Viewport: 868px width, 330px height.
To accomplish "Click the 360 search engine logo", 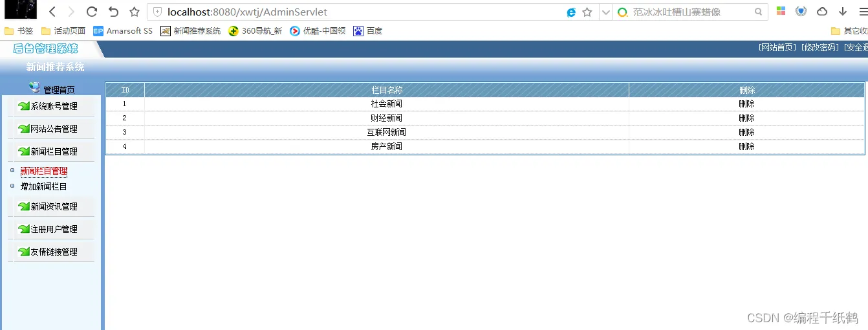I will (623, 12).
